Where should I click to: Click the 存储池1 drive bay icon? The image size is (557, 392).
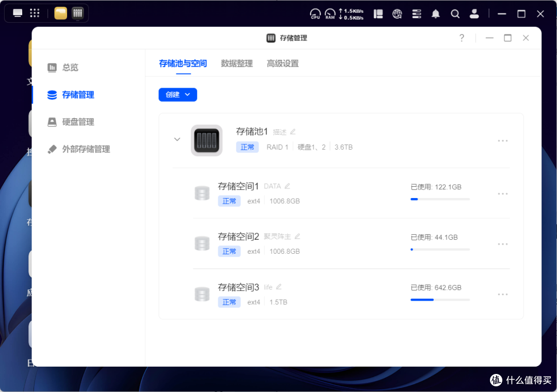click(206, 140)
